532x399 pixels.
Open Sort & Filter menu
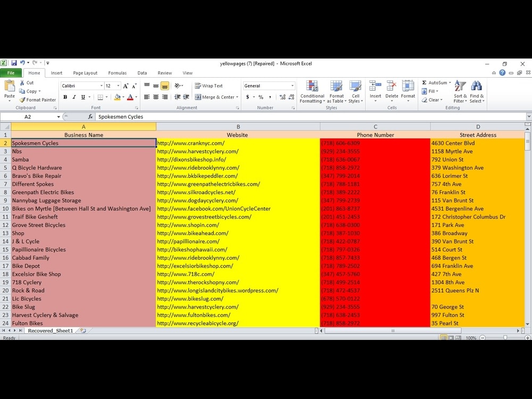[x=460, y=92]
